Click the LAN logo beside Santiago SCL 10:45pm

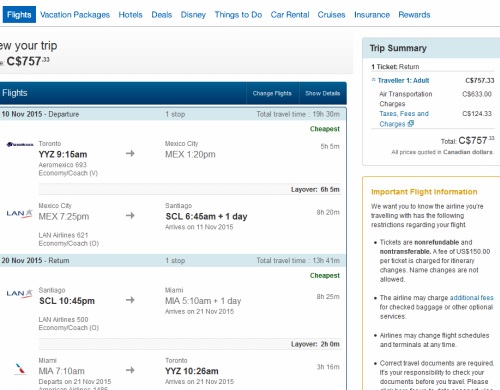pos(20,293)
